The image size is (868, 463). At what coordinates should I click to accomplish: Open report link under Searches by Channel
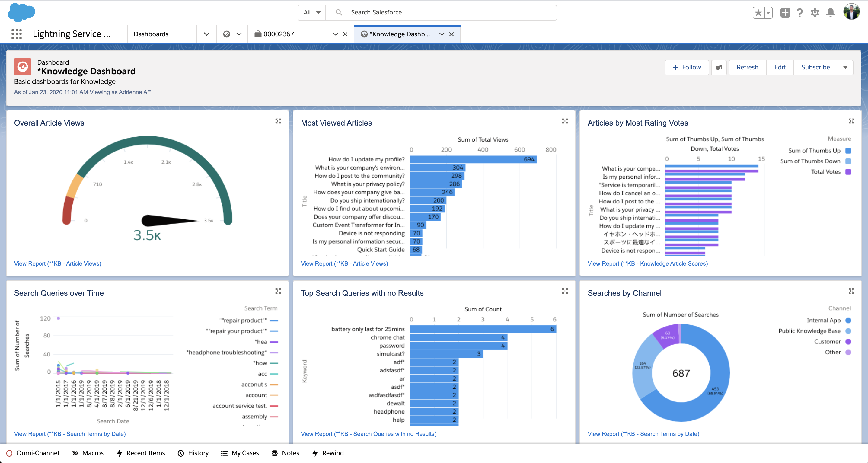coord(643,434)
